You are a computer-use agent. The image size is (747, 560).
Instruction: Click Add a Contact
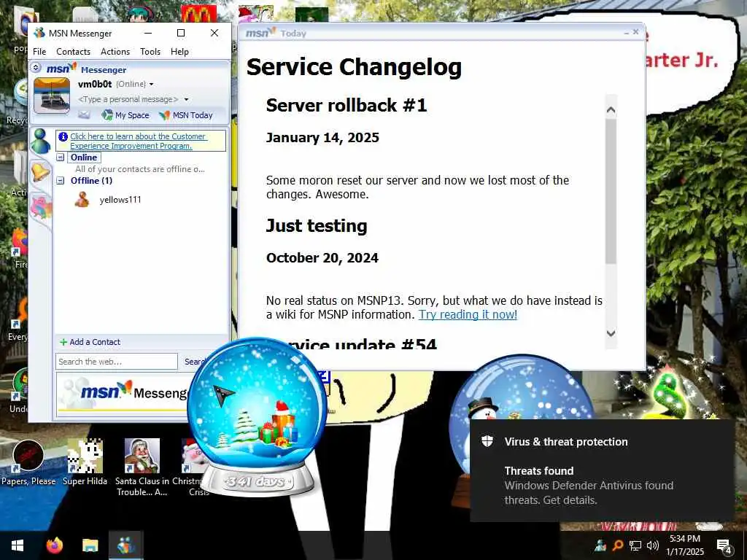[95, 342]
